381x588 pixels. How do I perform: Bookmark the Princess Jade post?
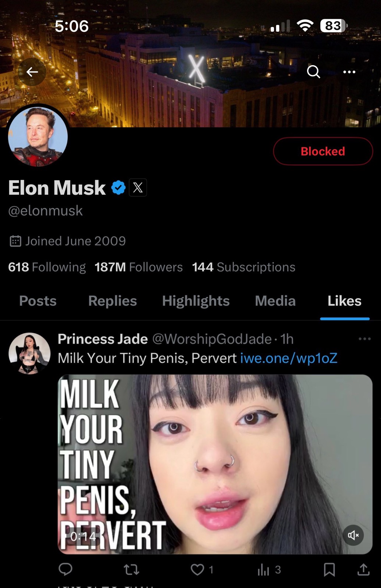[x=329, y=570]
